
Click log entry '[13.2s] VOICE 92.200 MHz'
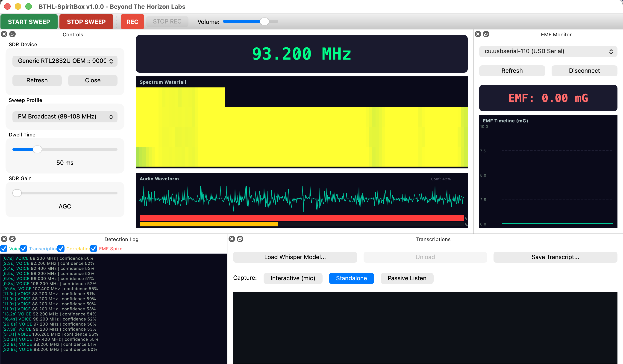click(49, 314)
